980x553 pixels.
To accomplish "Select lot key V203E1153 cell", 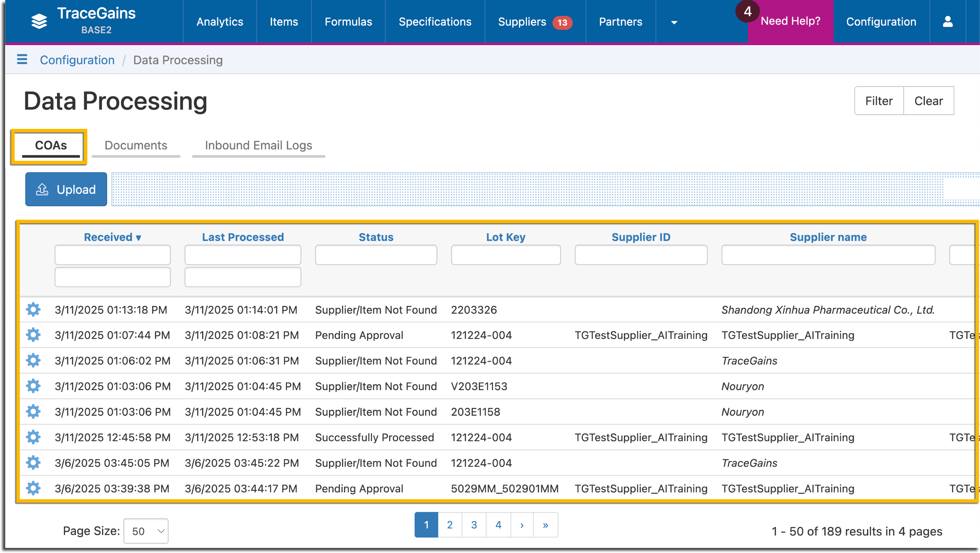I will click(x=479, y=386).
